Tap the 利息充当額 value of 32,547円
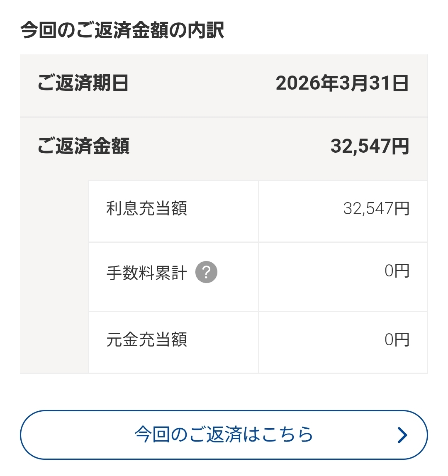Viewport: 448px width, 476px height. tap(376, 208)
